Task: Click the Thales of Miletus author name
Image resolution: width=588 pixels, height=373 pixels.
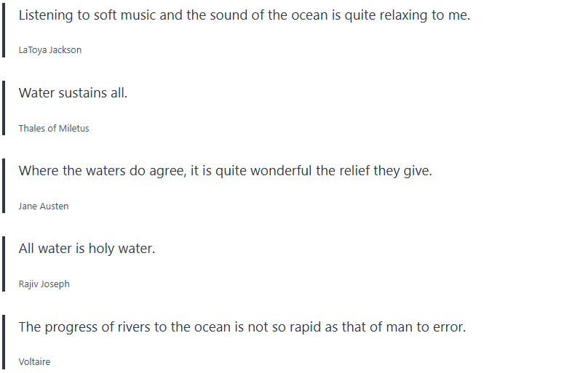Action: 54,128
